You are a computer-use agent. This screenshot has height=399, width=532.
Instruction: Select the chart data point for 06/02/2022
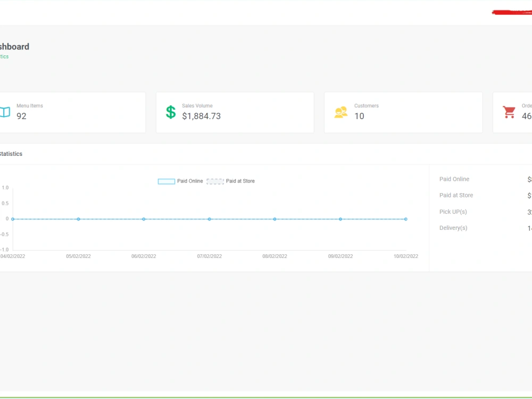tap(144, 219)
